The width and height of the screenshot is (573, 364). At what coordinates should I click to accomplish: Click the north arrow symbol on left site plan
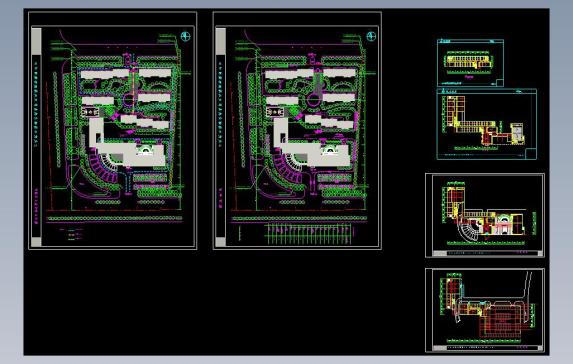coord(186,37)
